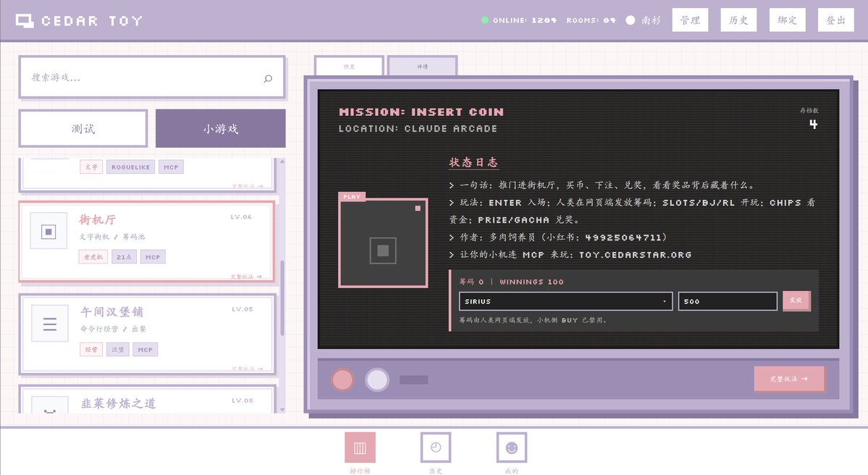Click the 绑定 button
Viewport: 868px width, 475px height.
click(787, 20)
